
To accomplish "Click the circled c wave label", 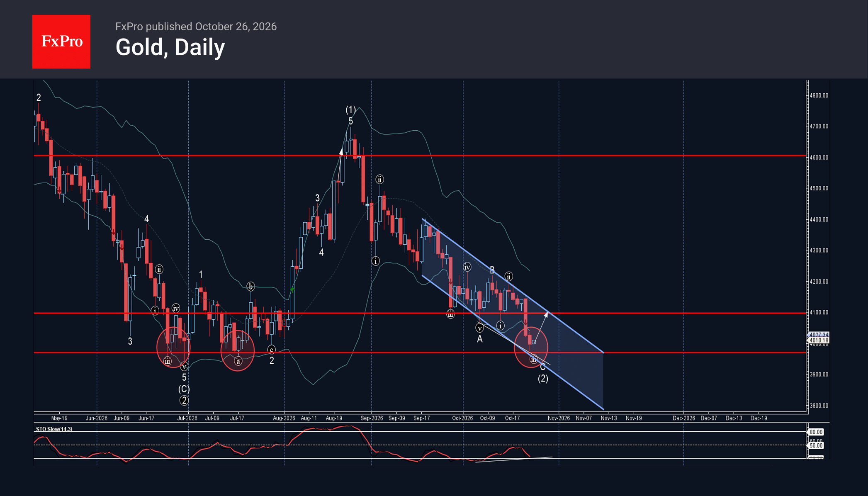I will [x=272, y=350].
